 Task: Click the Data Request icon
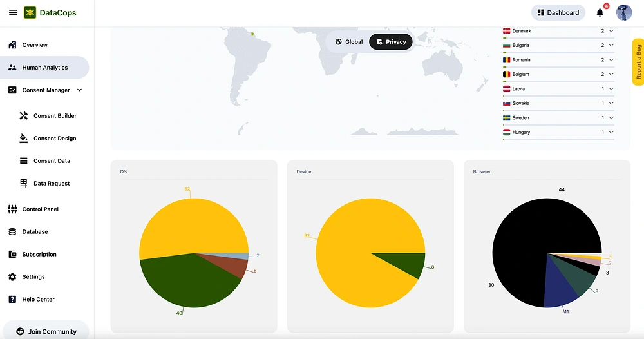coord(24,183)
